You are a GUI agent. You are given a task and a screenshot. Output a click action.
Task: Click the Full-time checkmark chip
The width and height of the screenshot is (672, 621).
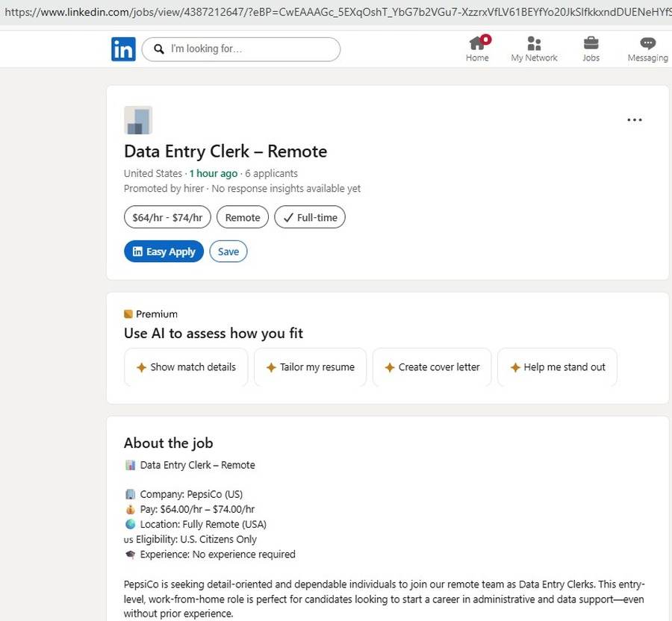(x=310, y=217)
